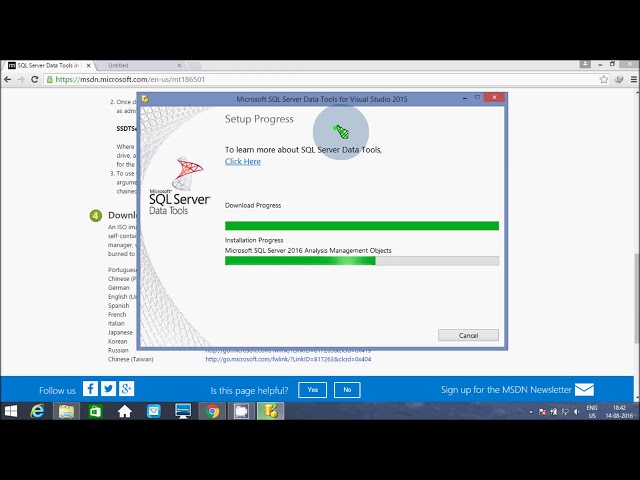Click the Installation Progress bar
This screenshot has height=480, width=640.
362,261
